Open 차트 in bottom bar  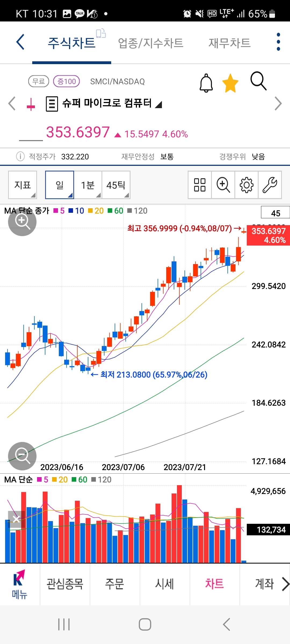pos(215,584)
